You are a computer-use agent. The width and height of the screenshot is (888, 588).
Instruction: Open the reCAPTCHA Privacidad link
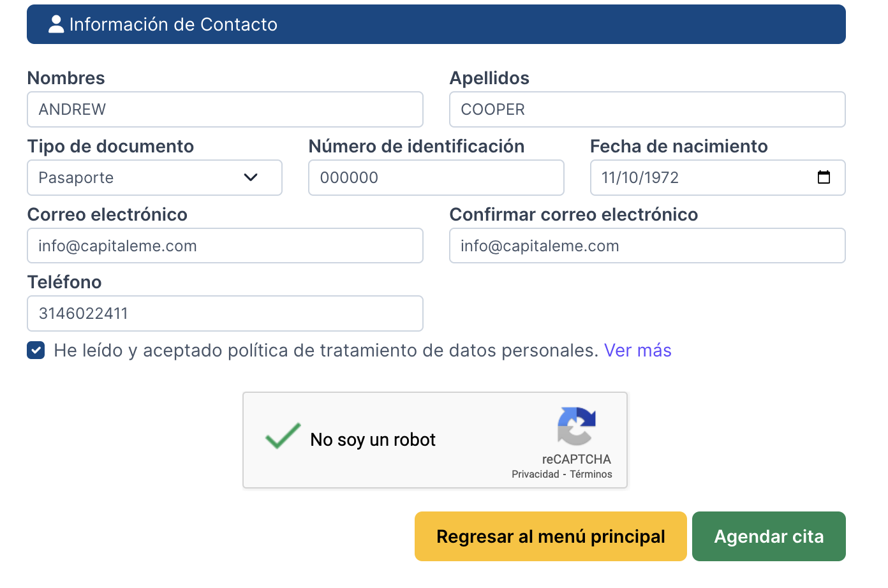coord(535,474)
